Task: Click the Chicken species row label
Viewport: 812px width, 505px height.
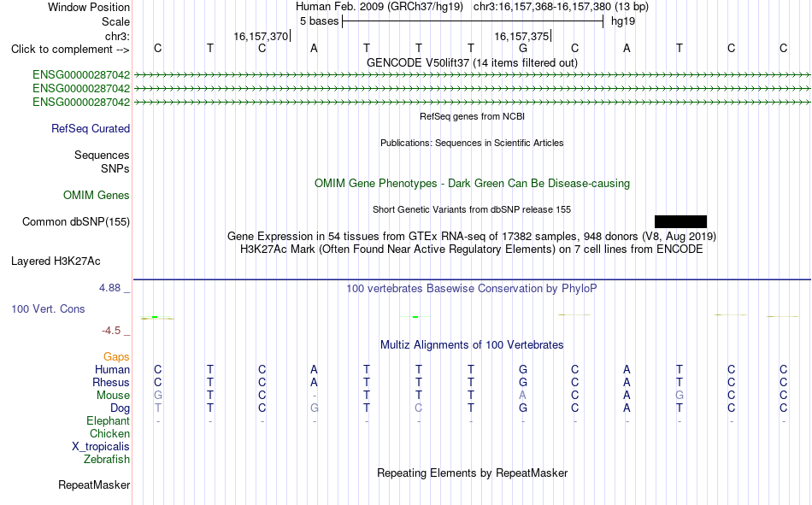Action: pyautogui.click(x=109, y=433)
